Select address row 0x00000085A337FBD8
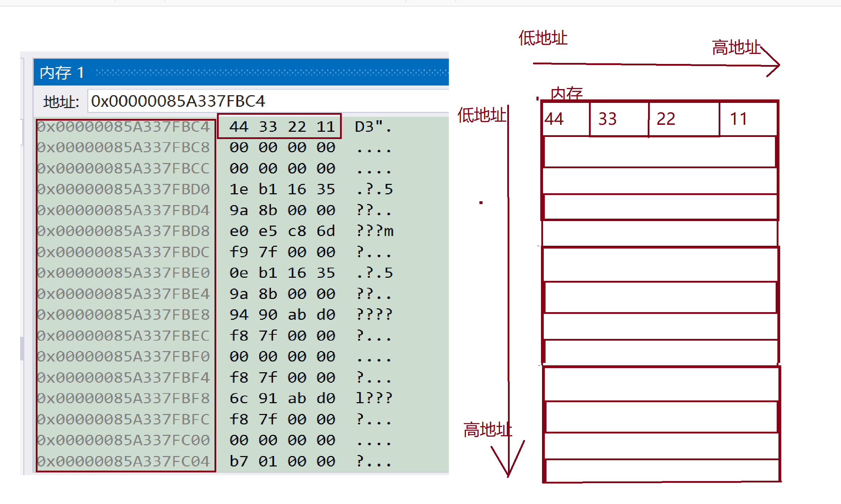 123,231
